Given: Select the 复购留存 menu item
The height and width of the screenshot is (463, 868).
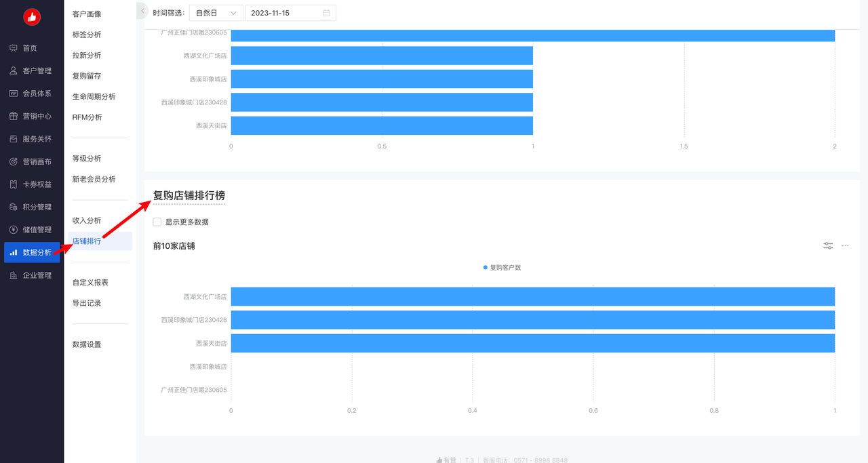Looking at the screenshot, I should 87,76.
